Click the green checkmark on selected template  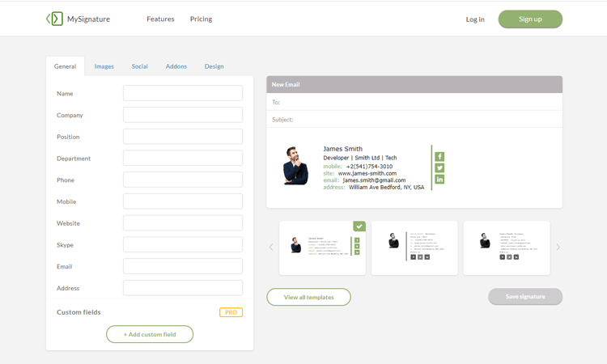(359, 226)
